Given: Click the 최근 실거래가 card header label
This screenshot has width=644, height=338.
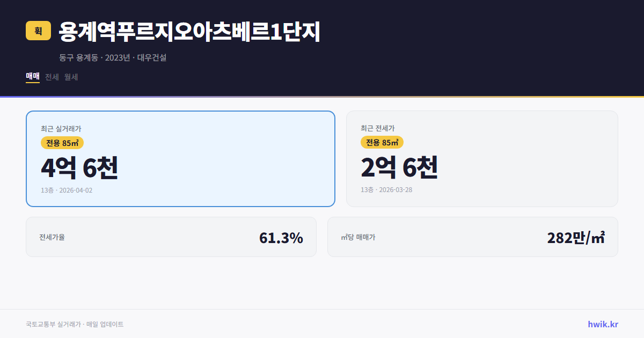Looking at the screenshot, I should point(60,128).
